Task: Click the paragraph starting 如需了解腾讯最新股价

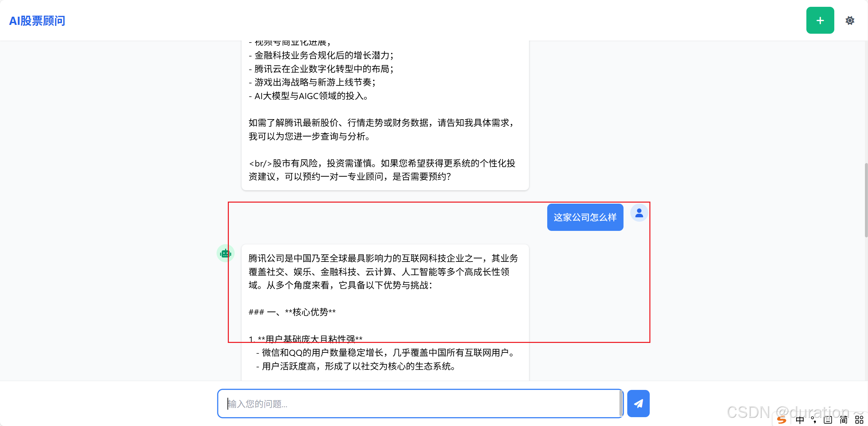Action: pyautogui.click(x=382, y=129)
